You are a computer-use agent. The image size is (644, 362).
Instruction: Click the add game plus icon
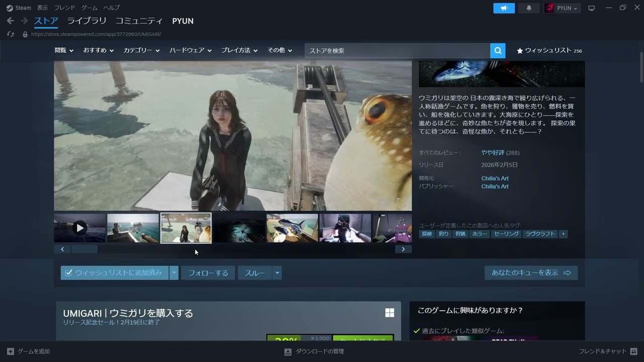[x=11, y=351]
